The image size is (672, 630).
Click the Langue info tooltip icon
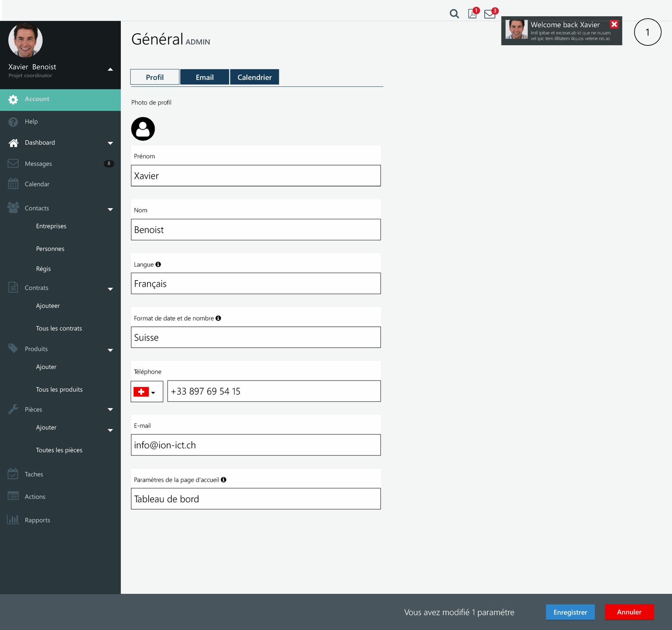pyautogui.click(x=158, y=264)
